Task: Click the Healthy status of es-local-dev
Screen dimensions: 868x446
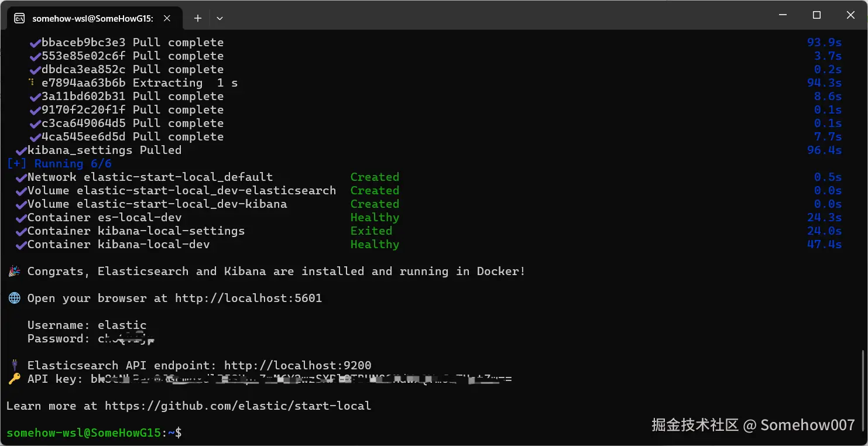Action: point(375,217)
